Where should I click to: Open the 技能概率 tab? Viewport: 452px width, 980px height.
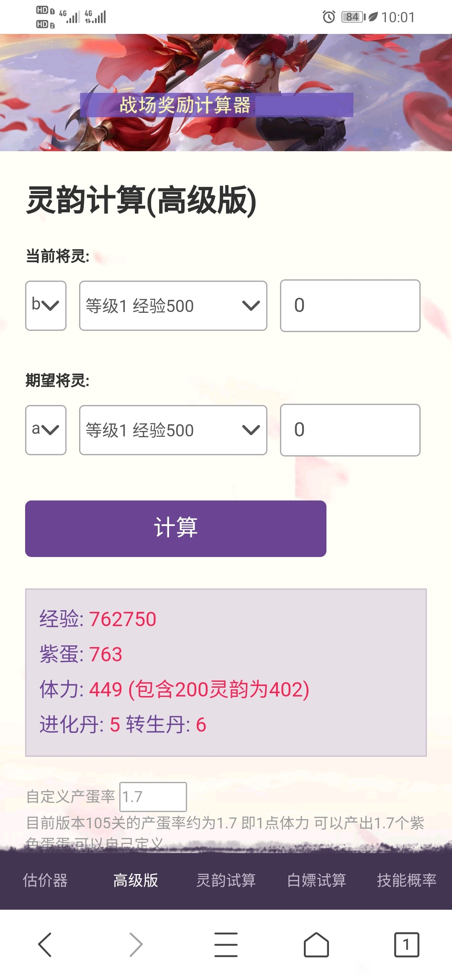point(407,880)
